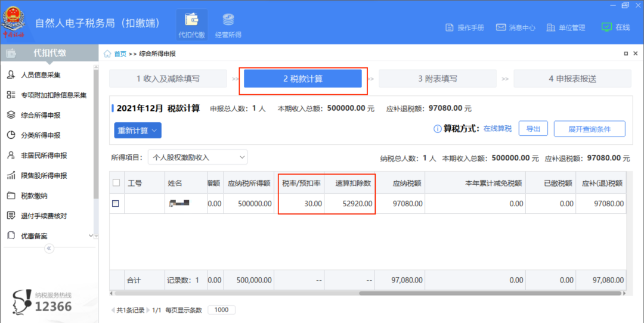Click the 记录数: 1 summary cell
The image size is (644, 323).
tap(186, 280)
